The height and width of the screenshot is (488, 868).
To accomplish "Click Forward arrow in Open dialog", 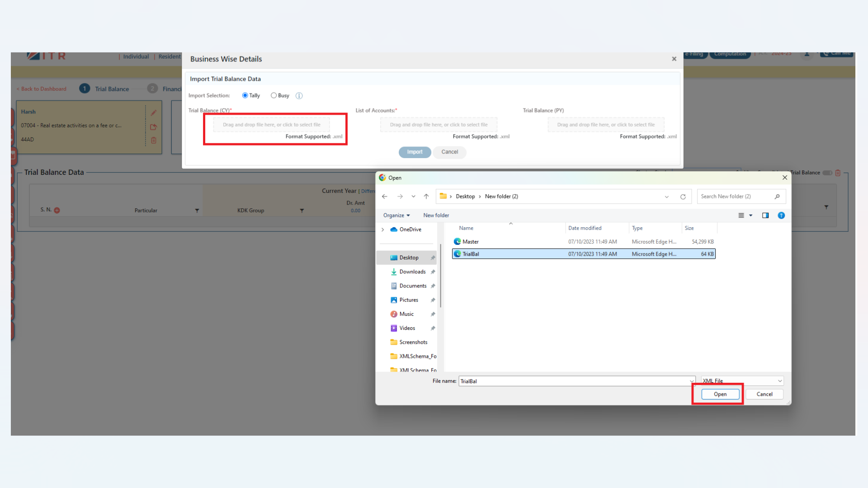I will tap(400, 197).
